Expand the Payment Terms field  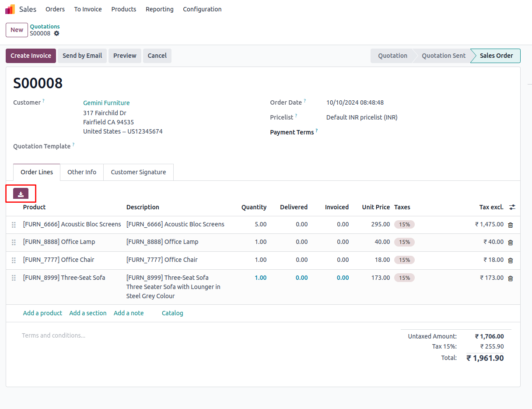click(394, 132)
